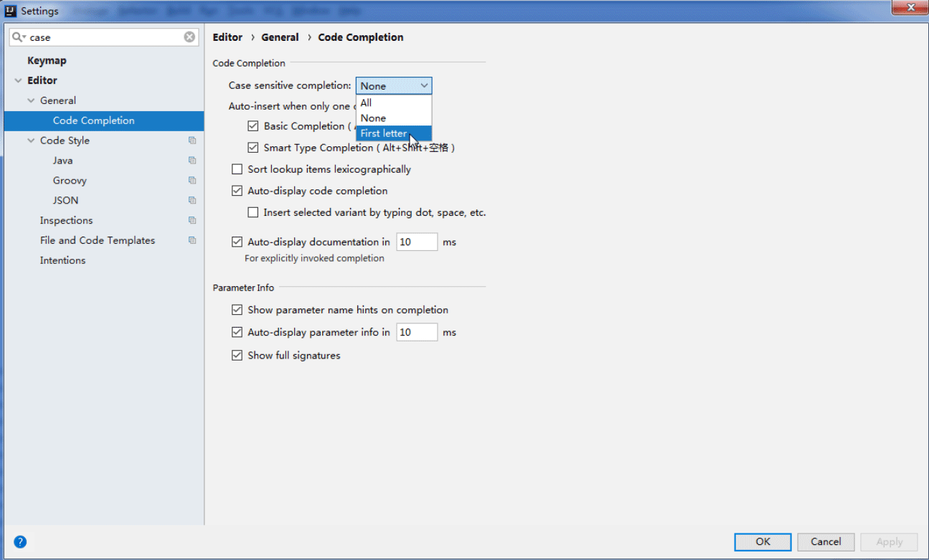Disable Auto-display code completion

(237, 191)
